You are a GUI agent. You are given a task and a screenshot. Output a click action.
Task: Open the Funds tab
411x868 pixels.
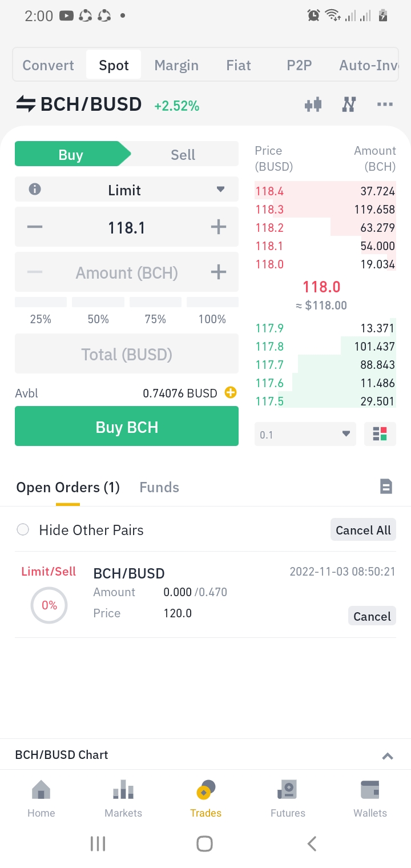159,487
